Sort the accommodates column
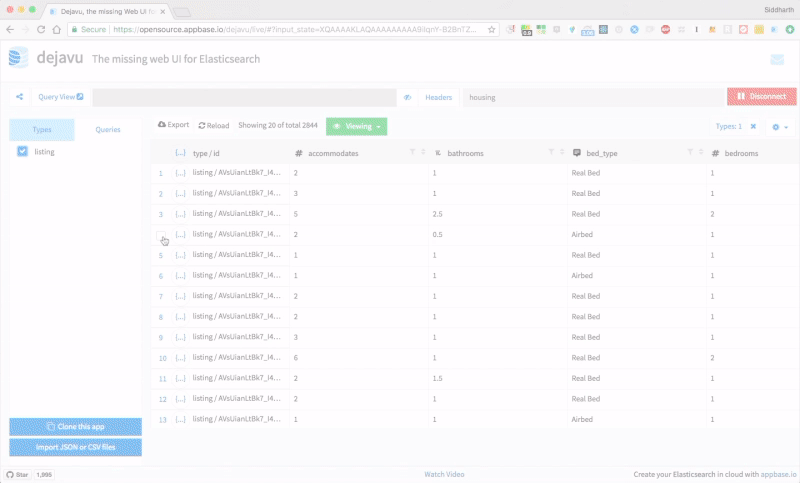800x483 pixels. [x=423, y=152]
